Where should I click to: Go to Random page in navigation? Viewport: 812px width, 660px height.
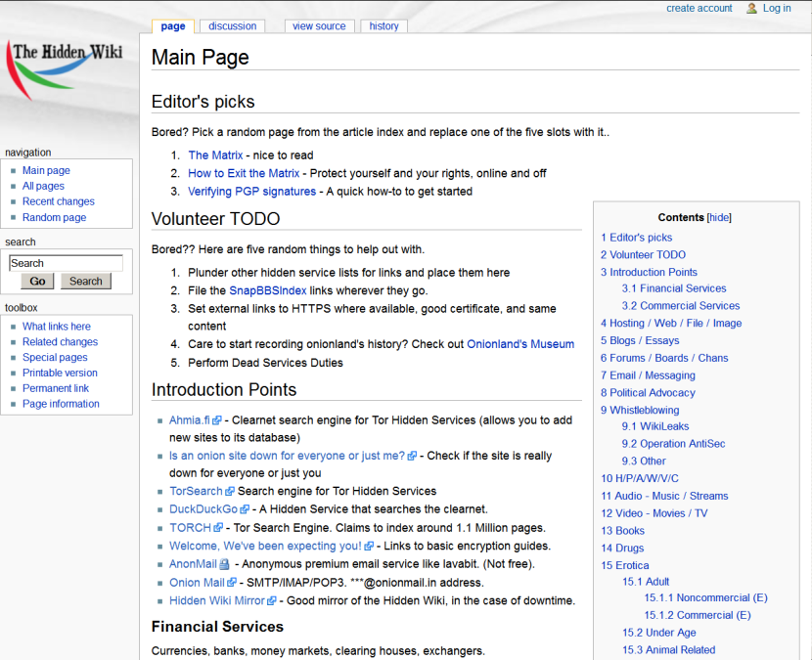pos(54,217)
